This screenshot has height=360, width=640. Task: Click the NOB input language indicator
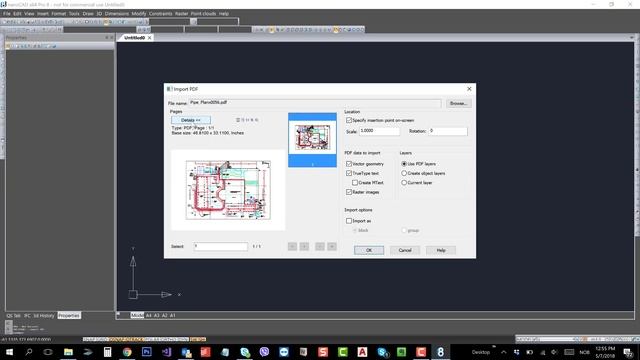pyautogui.click(x=584, y=352)
